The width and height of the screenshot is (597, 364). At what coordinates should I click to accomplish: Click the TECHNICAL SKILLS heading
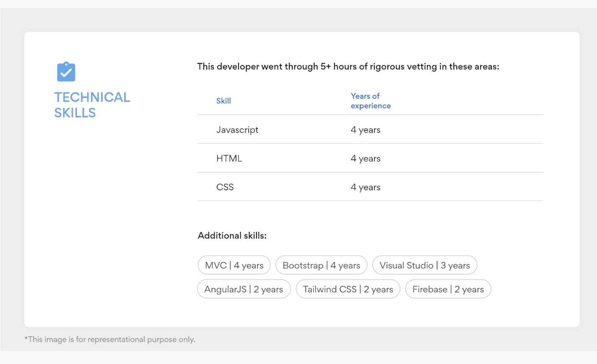[x=92, y=105]
